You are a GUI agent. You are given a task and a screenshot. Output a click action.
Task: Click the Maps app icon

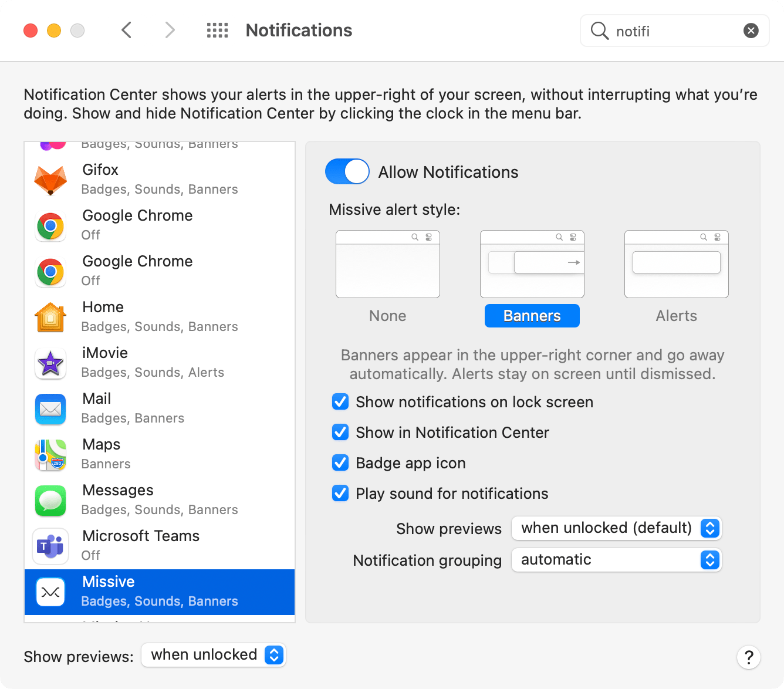click(50, 455)
